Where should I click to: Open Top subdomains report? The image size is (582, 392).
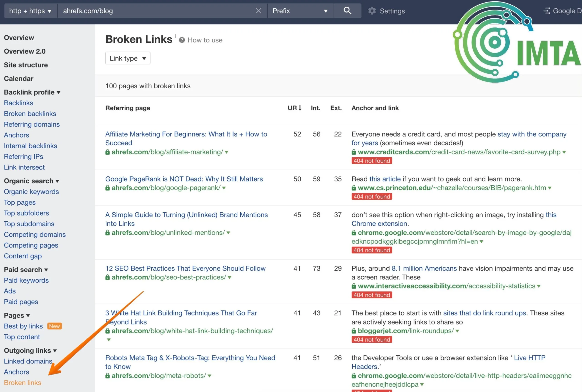point(29,224)
